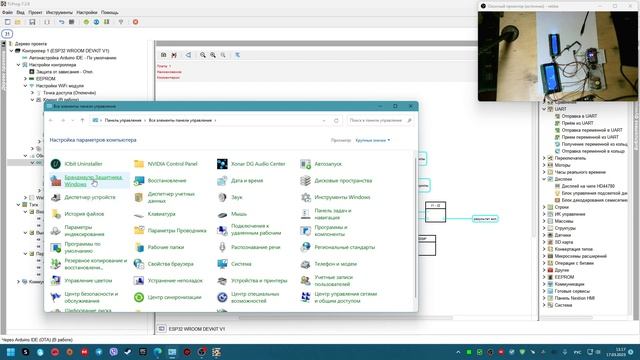This screenshot has width=640, height=360.
Task: Click the Мышь mouse icon
Action: [222, 214]
